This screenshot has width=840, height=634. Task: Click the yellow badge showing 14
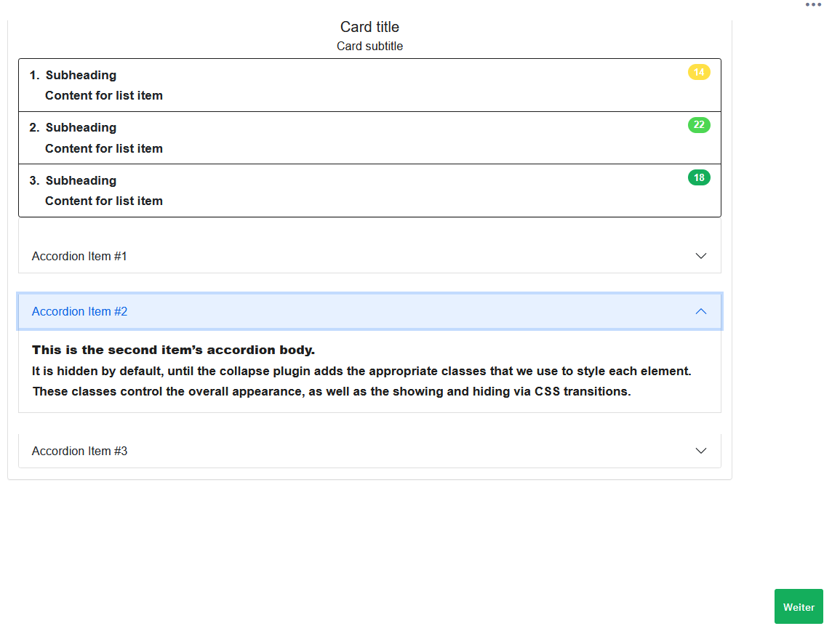point(698,72)
